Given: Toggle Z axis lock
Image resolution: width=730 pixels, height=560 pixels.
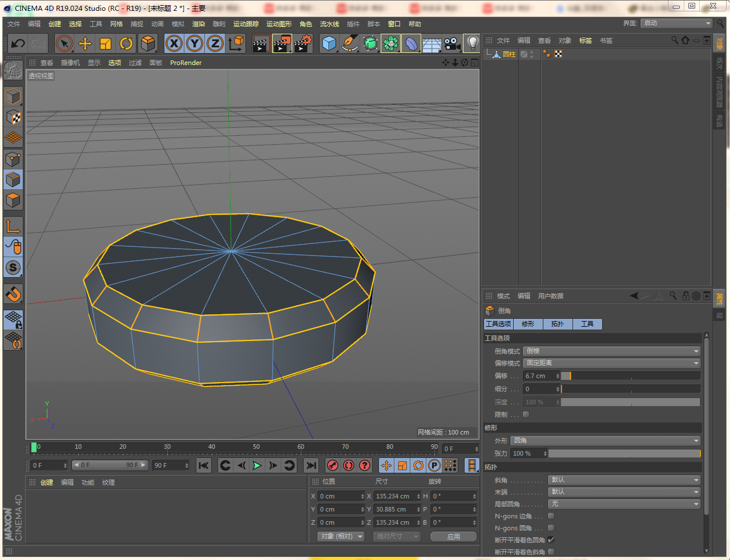Looking at the screenshot, I should pos(215,43).
